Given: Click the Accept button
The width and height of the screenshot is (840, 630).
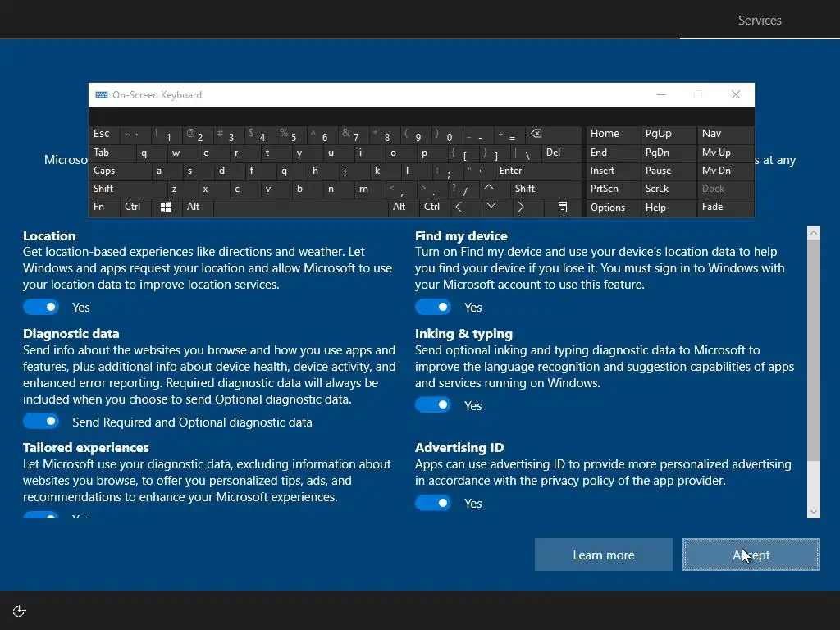Looking at the screenshot, I should (x=751, y=555).
